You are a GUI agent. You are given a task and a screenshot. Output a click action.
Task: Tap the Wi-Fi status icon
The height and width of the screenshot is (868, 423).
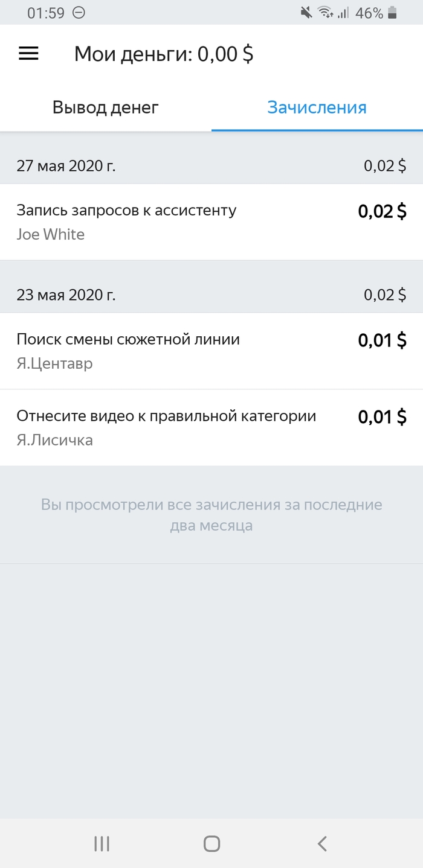[x=325, y=13]
